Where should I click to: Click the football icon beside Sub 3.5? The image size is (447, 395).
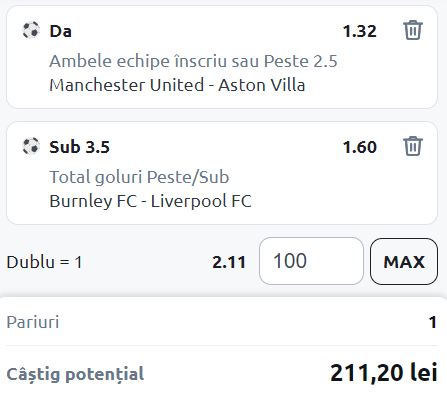click(31, 146)
